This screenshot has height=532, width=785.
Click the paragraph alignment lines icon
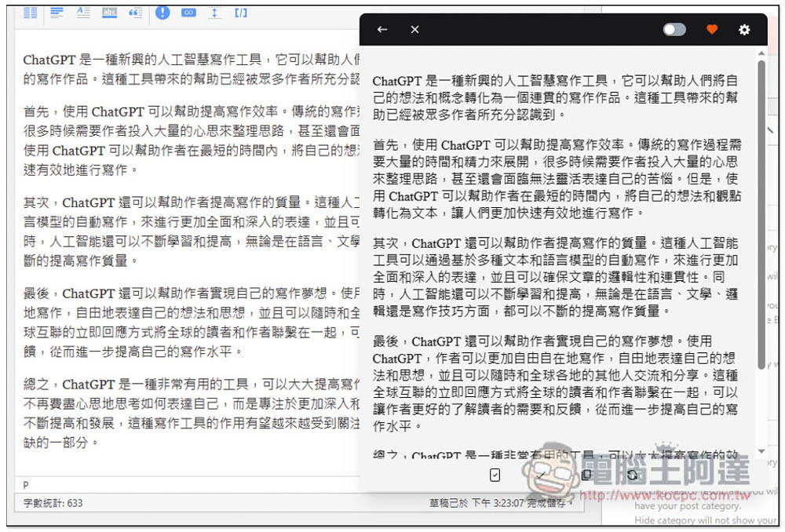coord(57,12)
